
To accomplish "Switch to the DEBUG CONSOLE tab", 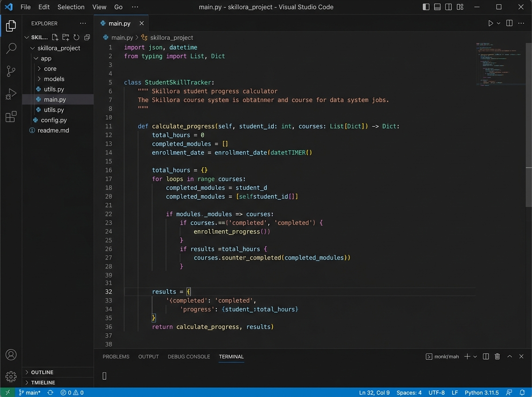I will [x=189, y=357].
